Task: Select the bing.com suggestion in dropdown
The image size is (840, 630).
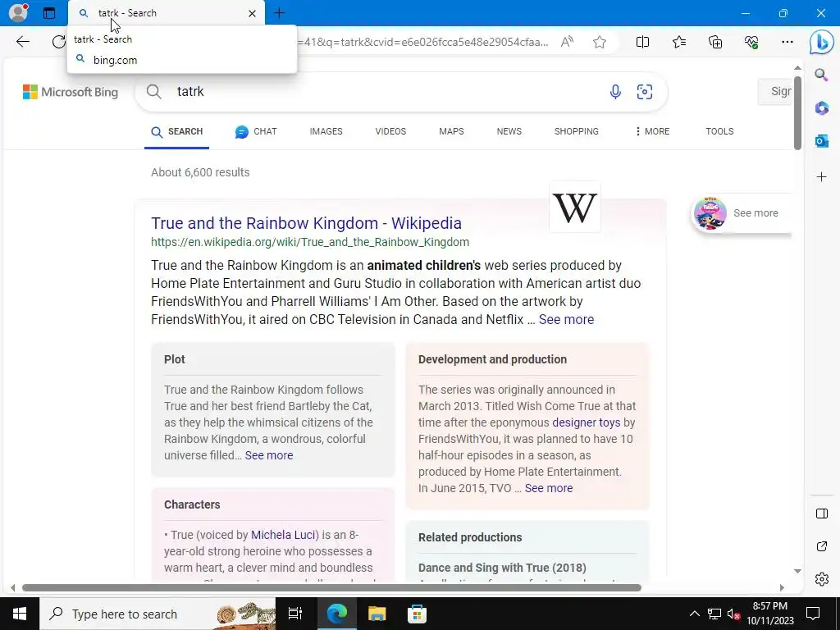Action: 182,60
